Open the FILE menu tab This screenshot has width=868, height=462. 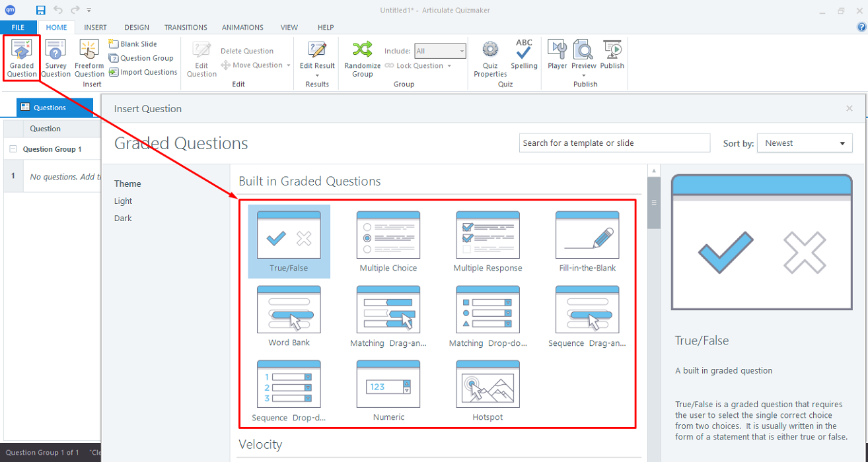18,27
